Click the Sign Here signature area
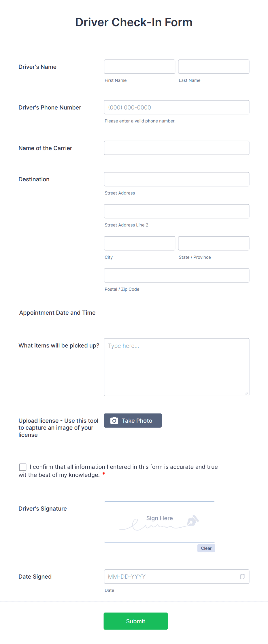Viewport: 268px width, 644px height. coord(159,522)
